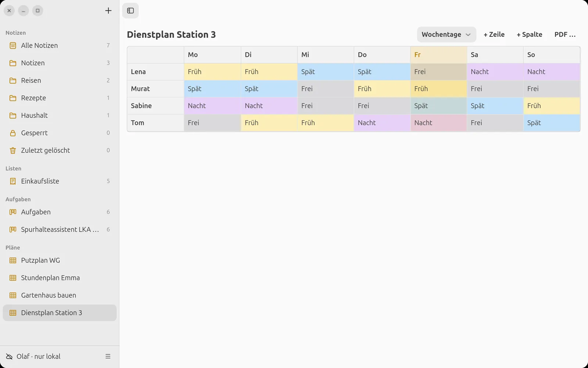Open the Aufgaben board
This screenshot has height=368, width=588.
(60, 212)
